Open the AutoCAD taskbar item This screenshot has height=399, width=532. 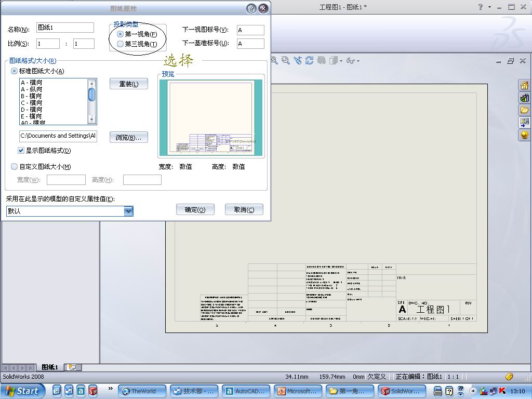[246, 391]
